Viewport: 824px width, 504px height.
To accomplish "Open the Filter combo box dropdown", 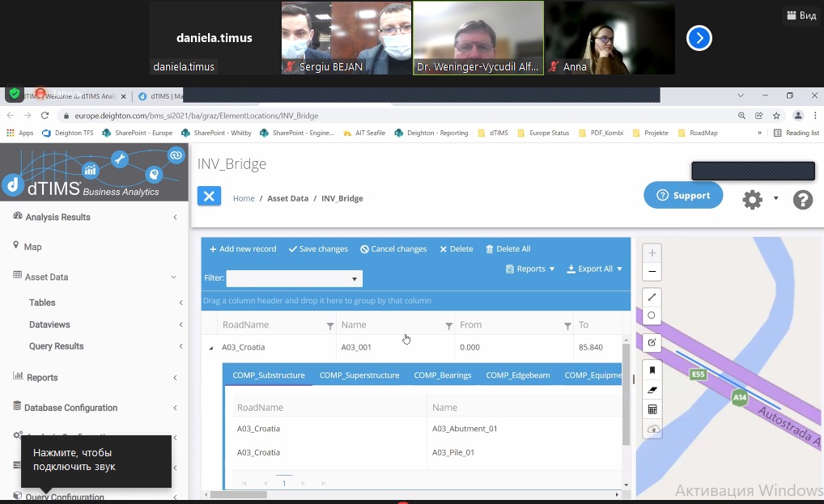I will coord(354,279).
